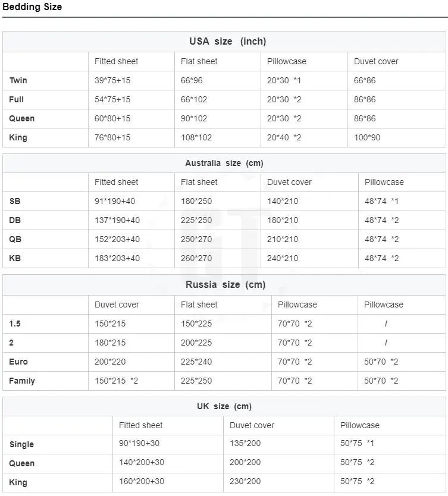
Task: Select the Twin row label
Action: [18, 80]
